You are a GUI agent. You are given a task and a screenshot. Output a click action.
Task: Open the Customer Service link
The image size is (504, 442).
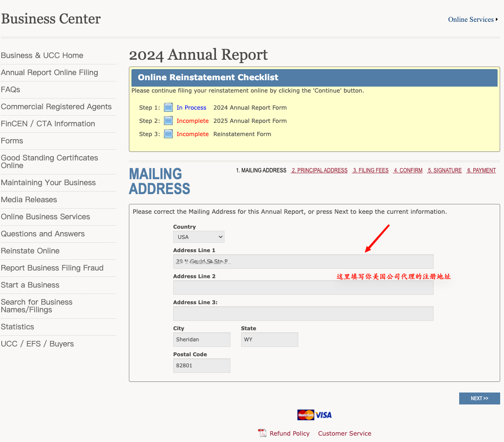pos(344,433)
